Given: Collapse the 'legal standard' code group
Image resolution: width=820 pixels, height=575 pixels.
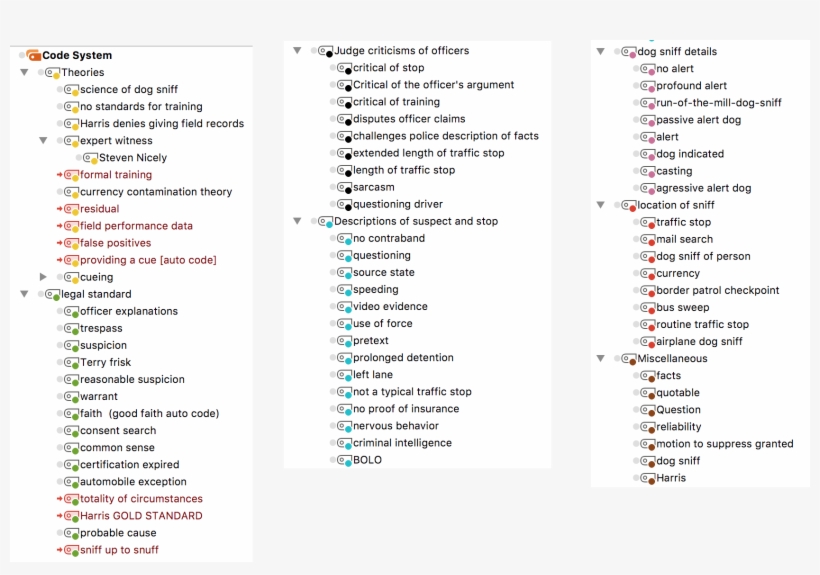Looking at the screenshot, I should tap(24, 294).
